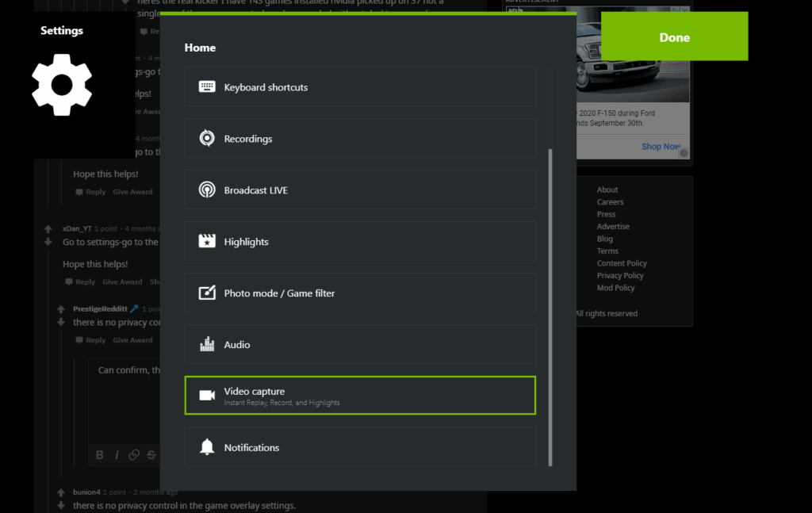Click the Notifications bell icon
812x513 pixels.
(x=207, y=446)
